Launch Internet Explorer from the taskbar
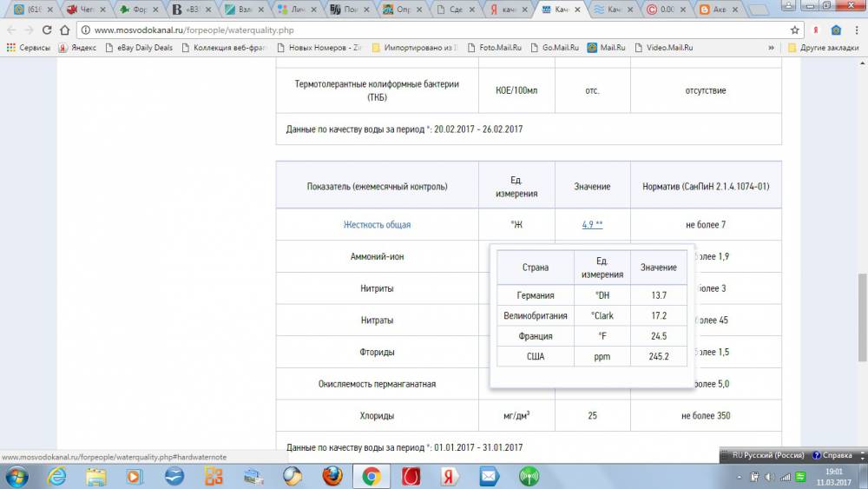Viewport: 868px width, 489px height. pyautogui.click(x=56, y=476)
